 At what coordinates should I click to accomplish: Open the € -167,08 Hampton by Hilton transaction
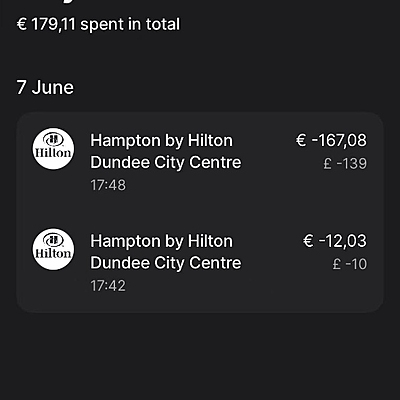(x=200, y=162)
